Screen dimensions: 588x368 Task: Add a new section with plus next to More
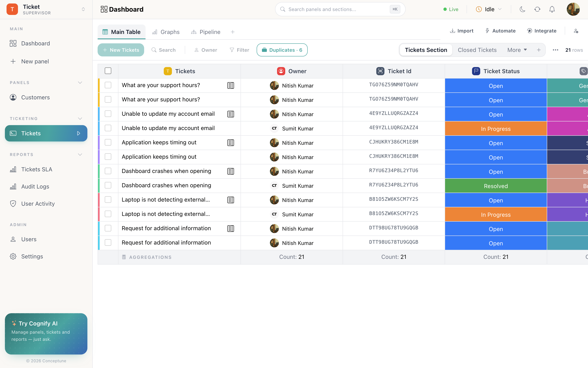click(539, 50)
